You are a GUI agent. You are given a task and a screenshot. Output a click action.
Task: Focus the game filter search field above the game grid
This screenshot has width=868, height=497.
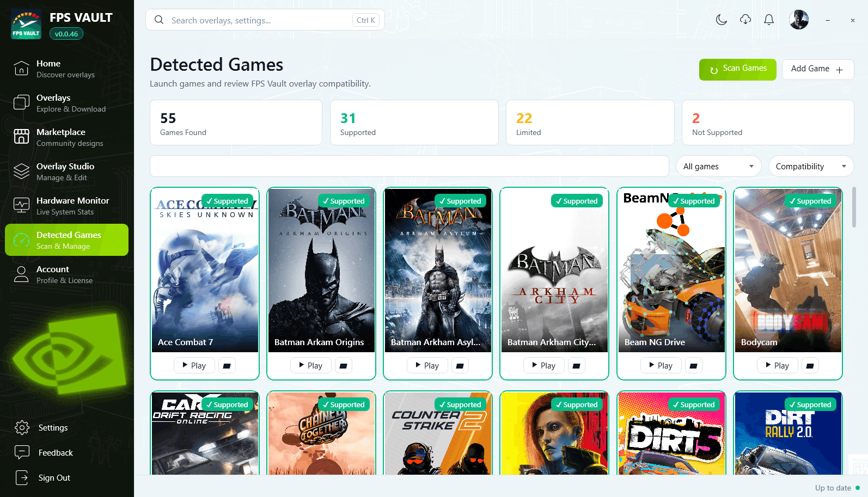(x=409, y=166)
